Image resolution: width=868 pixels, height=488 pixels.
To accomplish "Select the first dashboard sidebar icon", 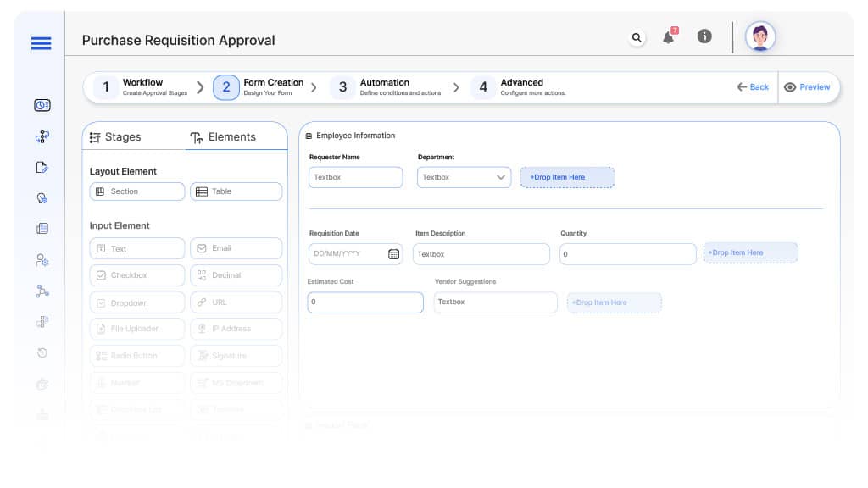I will [x=42, y=105].
